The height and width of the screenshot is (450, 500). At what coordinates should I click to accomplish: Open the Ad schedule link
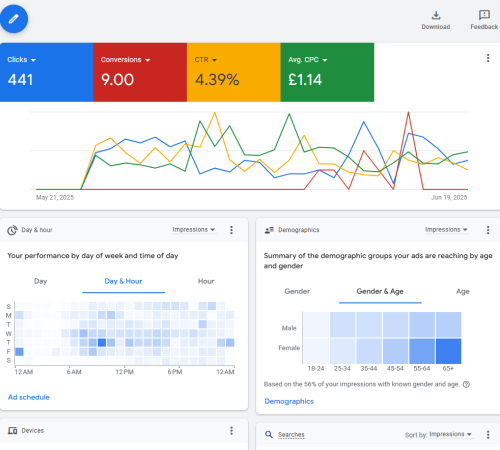(29, 397)
